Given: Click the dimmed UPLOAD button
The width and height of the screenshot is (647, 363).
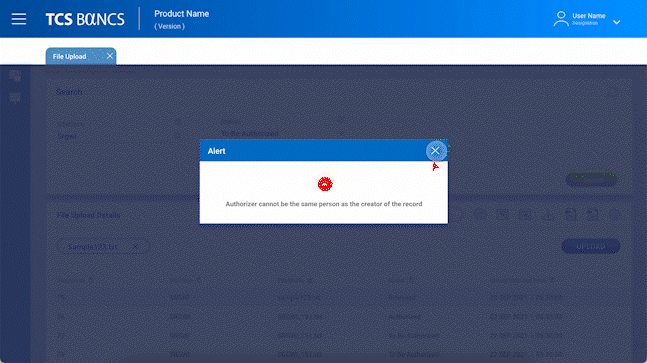Looking at the screenshot, I should click(590, 246).
